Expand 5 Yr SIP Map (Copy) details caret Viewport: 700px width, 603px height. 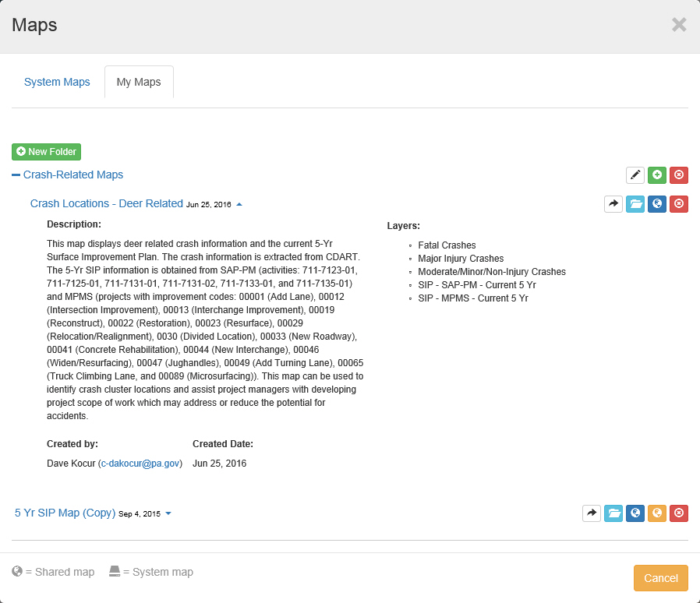tap(168, 514)
